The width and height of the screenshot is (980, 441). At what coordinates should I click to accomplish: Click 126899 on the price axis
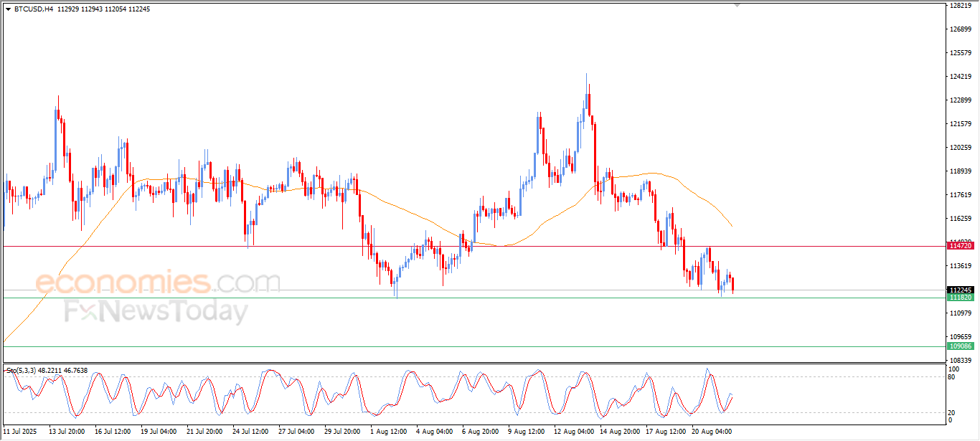[x=961, y=29]
